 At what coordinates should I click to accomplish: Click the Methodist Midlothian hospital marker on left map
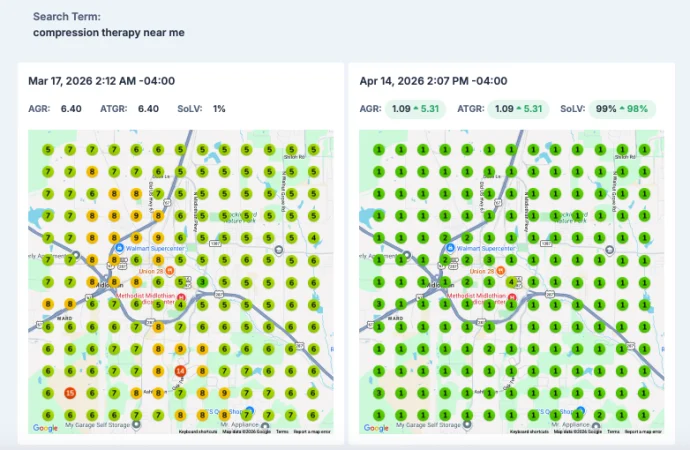pos(180,298)
